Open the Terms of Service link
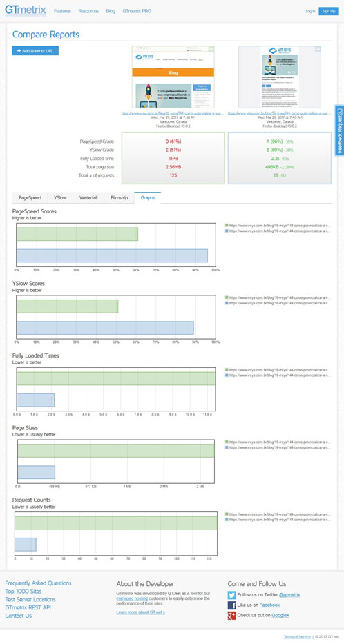 [x=297, y=636]
